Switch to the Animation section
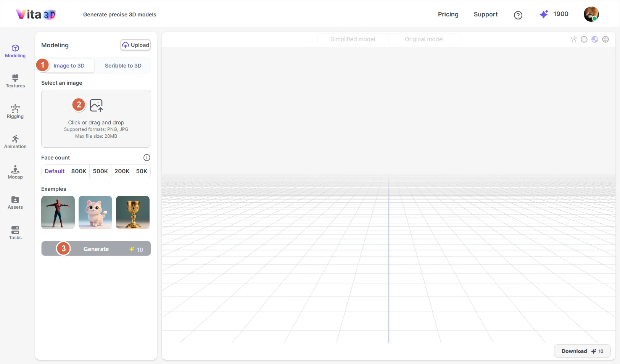620x364 pixels. click(15, 142)
